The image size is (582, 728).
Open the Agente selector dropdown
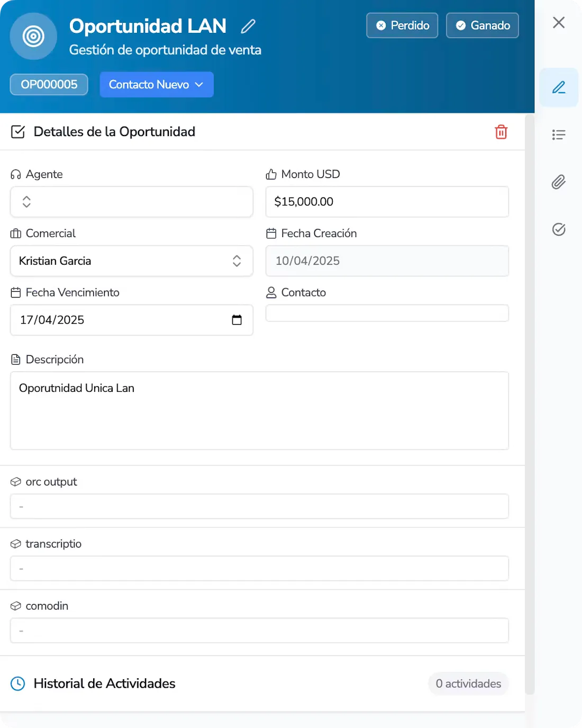[x=131, y=202]
